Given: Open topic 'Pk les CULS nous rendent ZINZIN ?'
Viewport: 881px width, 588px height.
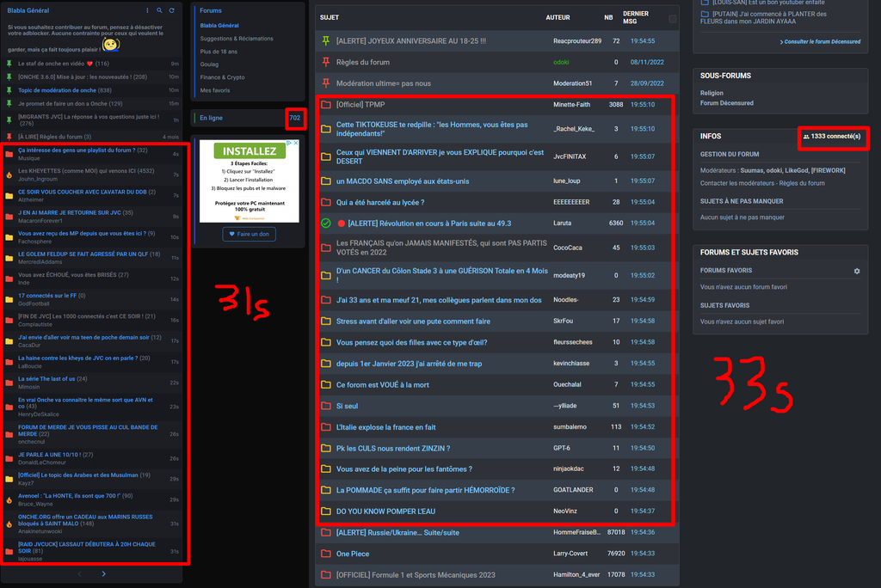Looking at the screenshot, I should tap(392, 448).
